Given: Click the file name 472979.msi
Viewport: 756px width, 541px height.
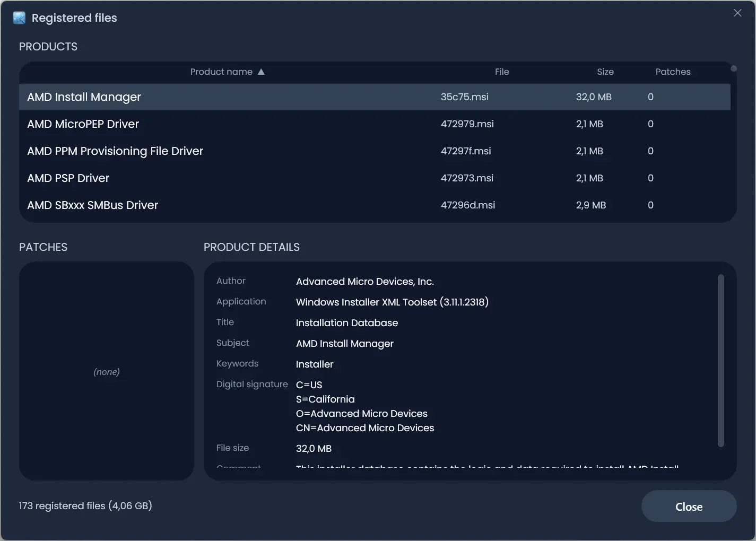Looking at the screenshot, I should tap(467, 124).
